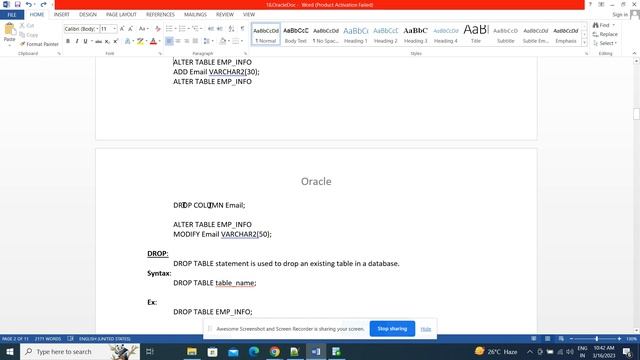This screenshot has width=640, height=360.
Task: Apply strikethrough formatting
Action: (98, 41)
